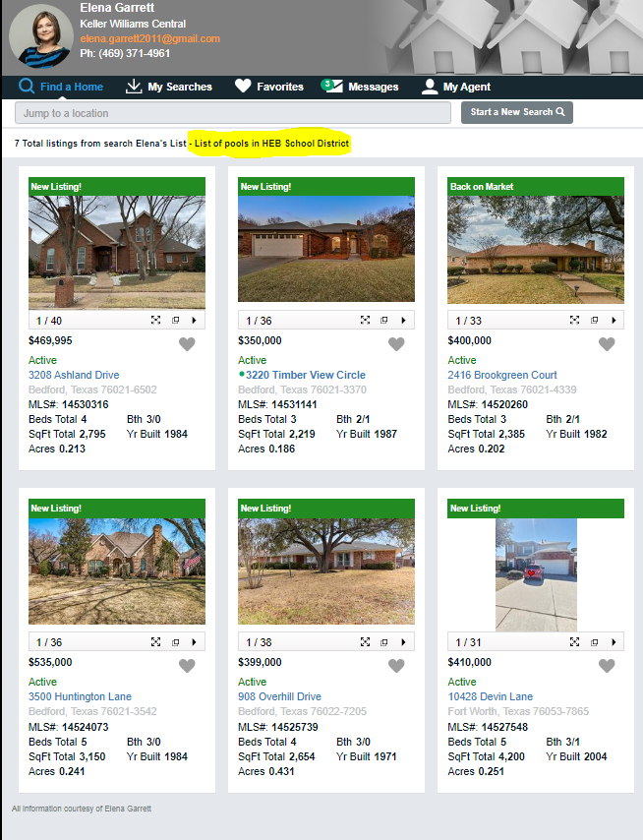The image size is (643, 840).
Task: Advance to next photo of 3208 Ashland Drive
Action: pos(194,321)
